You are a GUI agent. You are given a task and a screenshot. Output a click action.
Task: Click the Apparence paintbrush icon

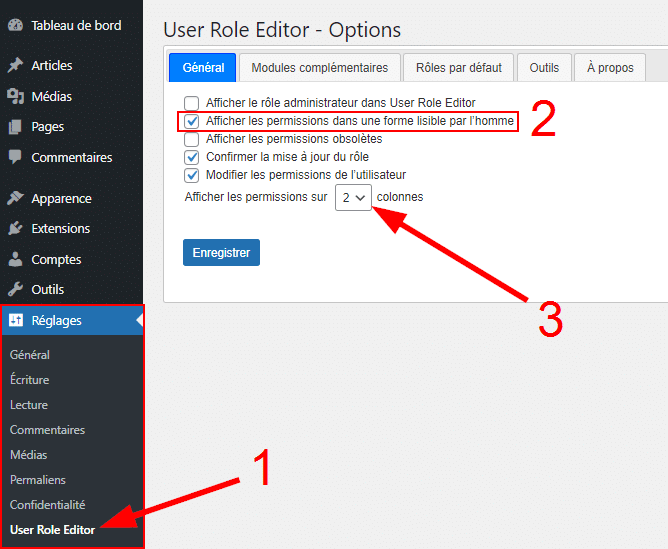15,198
